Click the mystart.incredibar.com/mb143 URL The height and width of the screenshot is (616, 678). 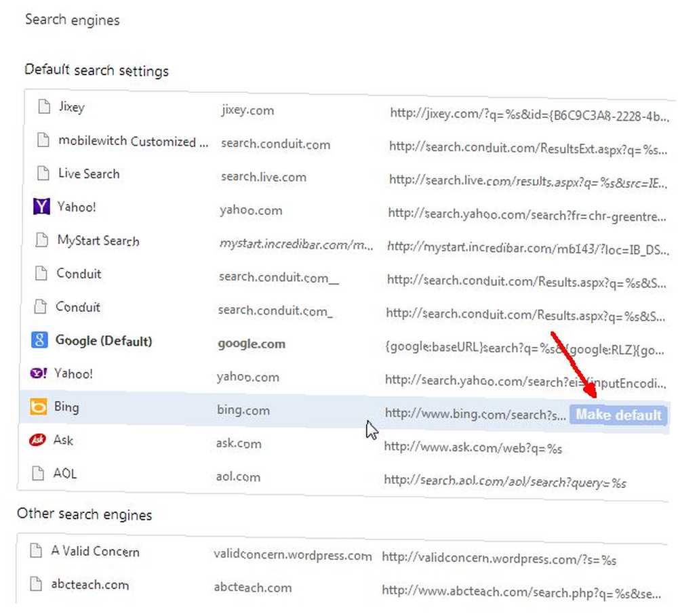528,249
